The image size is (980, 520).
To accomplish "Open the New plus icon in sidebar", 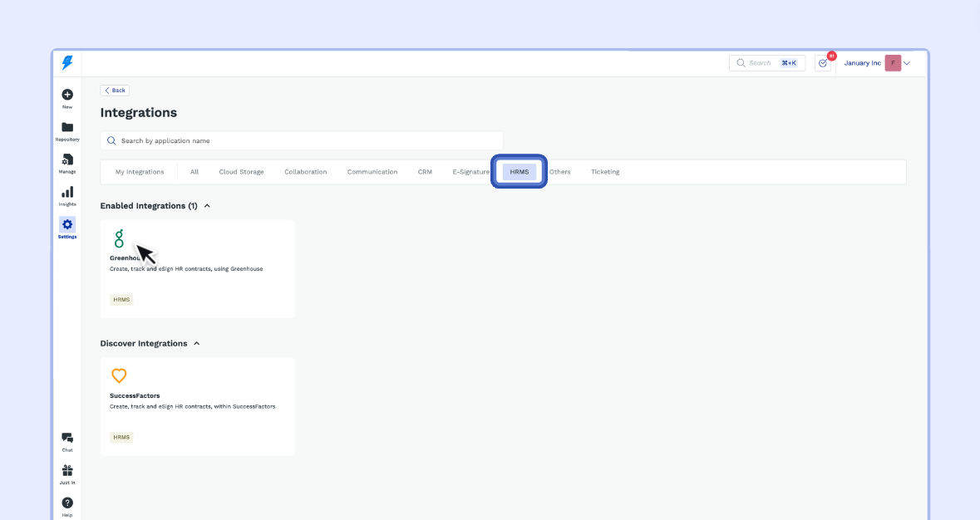I will click(x=67, y=96).
